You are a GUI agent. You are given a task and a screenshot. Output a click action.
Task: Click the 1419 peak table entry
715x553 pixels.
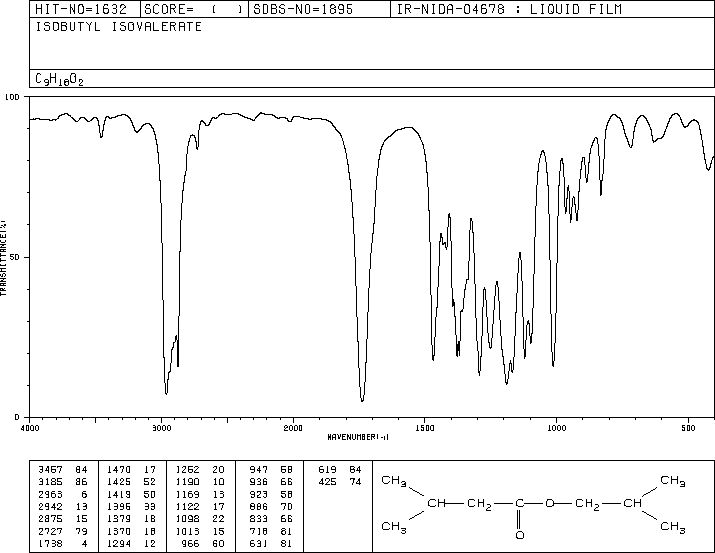tap(131, 494)
